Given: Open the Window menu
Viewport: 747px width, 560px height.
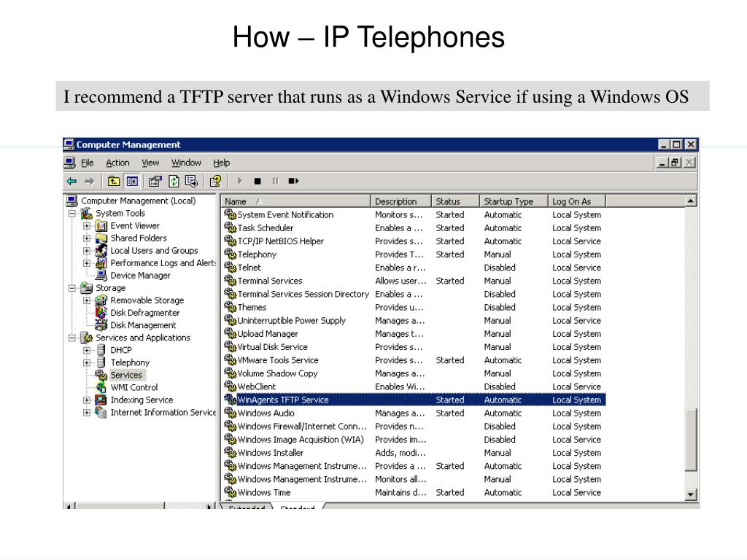Looking at the screenshot, I should tap(186, 163).
